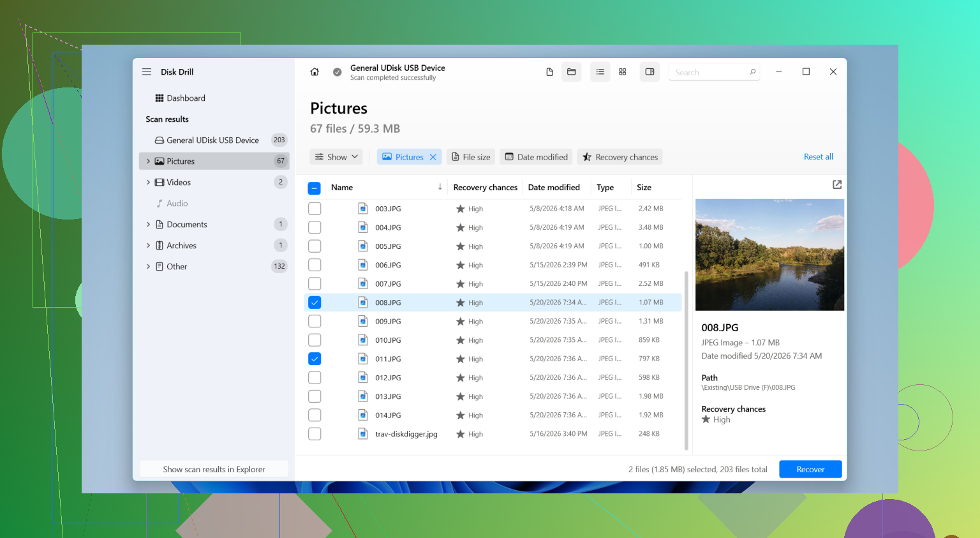Click the Pictures filter chip
The height and width of the screenshot is (538, 980).
click(410, 157)
